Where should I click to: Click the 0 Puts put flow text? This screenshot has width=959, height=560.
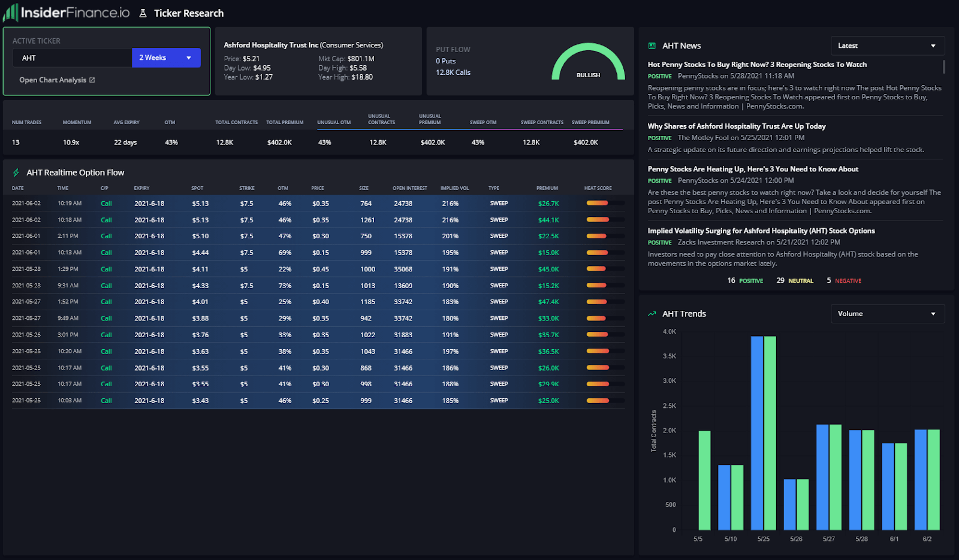pos(446,61)
